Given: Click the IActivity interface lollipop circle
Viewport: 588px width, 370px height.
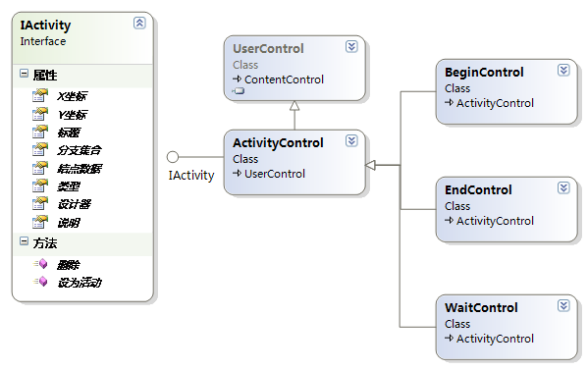Looking at the screenshot, I should [x=173, y=157].
